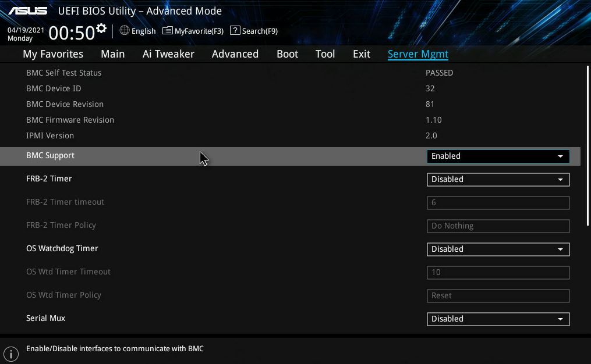This screenshot has width=591, height=364.
Task: Click BMC Self Test Status label
Action: pos(63,73)
